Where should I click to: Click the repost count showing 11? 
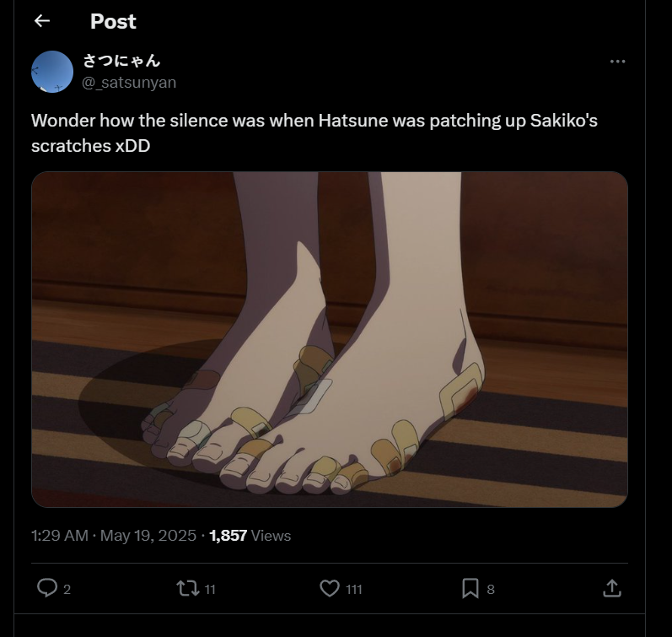pyautogui.click(x=210, y=590)
